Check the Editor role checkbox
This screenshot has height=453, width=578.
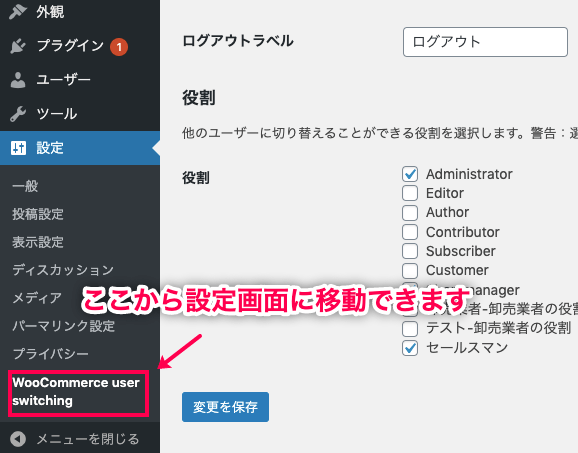click(410, 193)
